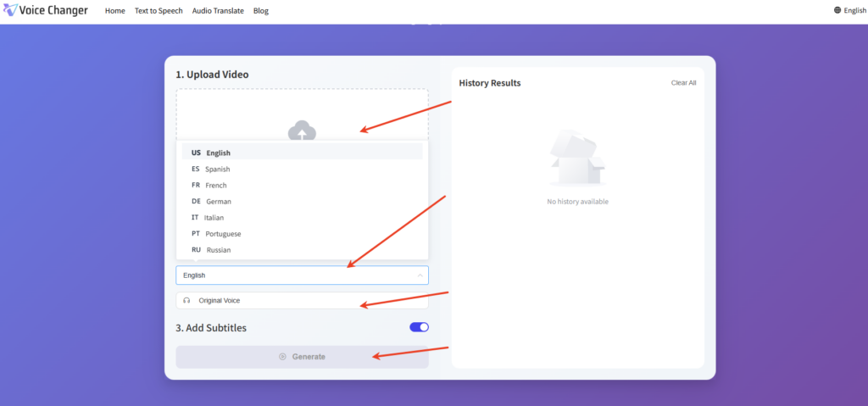Select US English from list
The height and width of the screenshot is (406, 868).
(x=303, y=153)
